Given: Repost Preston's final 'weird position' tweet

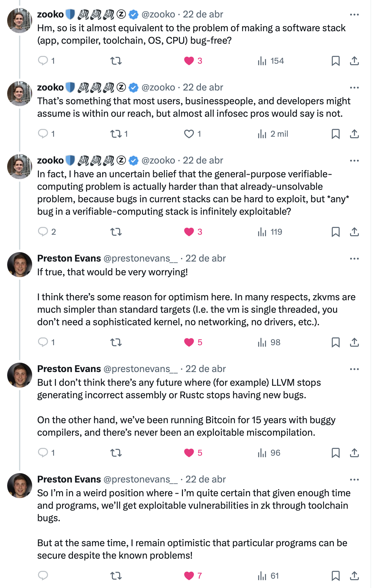Looking at the screenshot, I should click(x=116, y=576).
